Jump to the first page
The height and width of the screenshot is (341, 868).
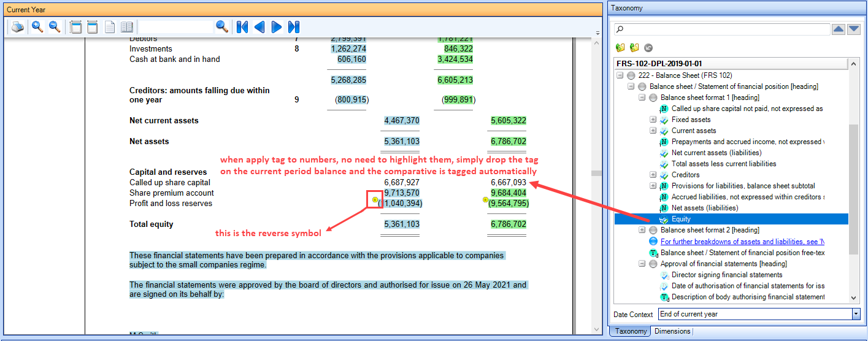tap(242, 27)
